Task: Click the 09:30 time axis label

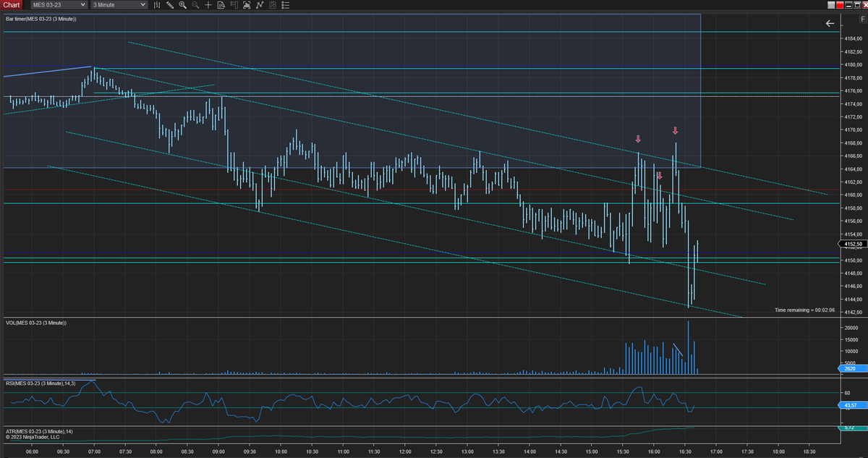Action: pyautogui.click(x=249, y=451)
